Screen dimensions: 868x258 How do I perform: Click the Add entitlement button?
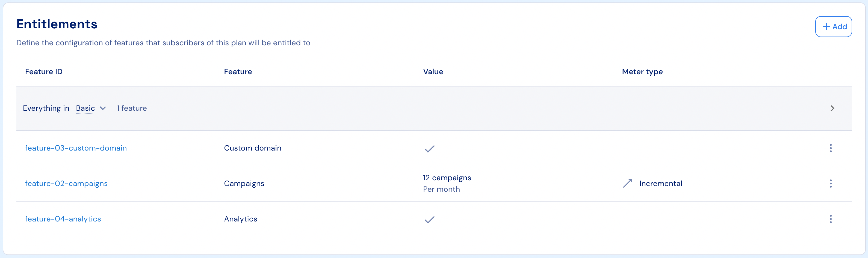(x=833, y=26)
